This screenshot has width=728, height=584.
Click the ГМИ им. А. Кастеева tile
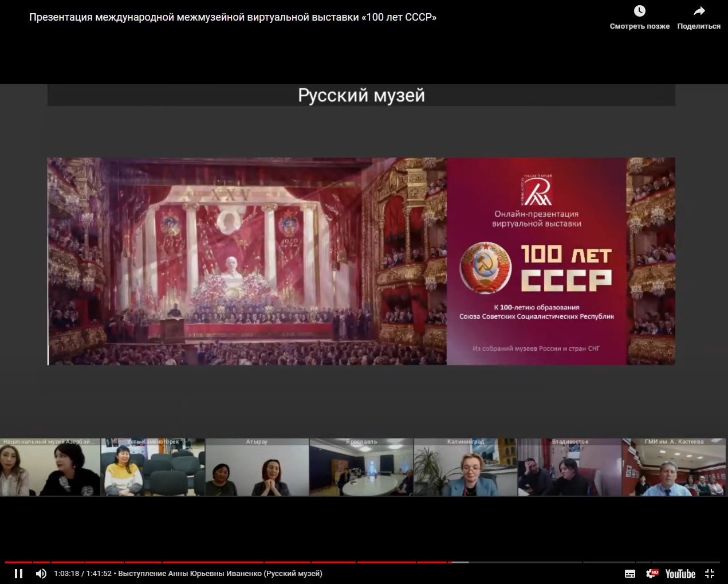[x=674, y=468]
